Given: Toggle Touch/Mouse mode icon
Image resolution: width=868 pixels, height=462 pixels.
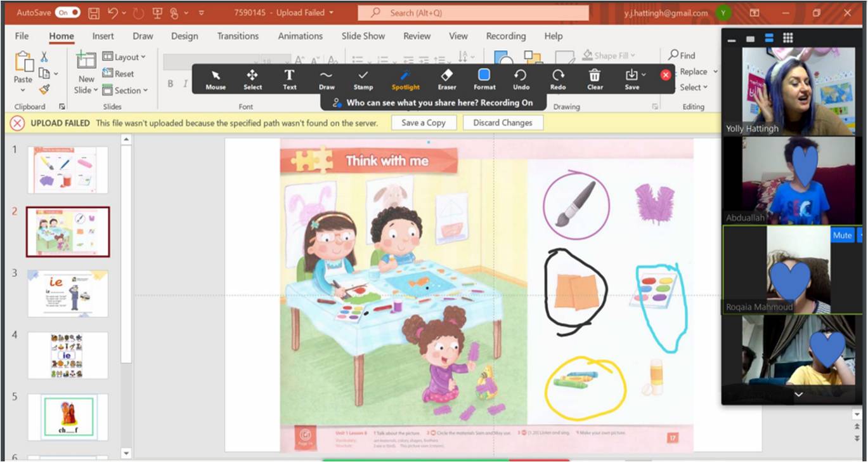Looking at the screenshot, I should coord(174,13).
